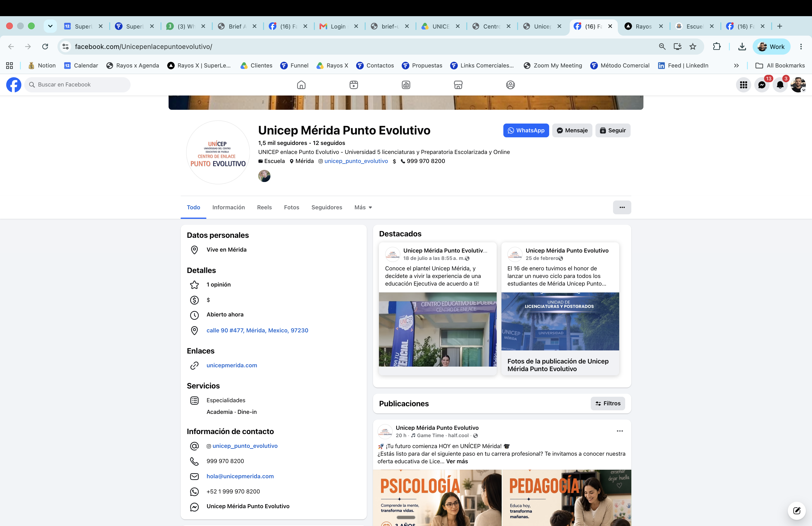Screen dimensions: 812x526
Task: Open post options dots on 20 h post
Action: 620,431
